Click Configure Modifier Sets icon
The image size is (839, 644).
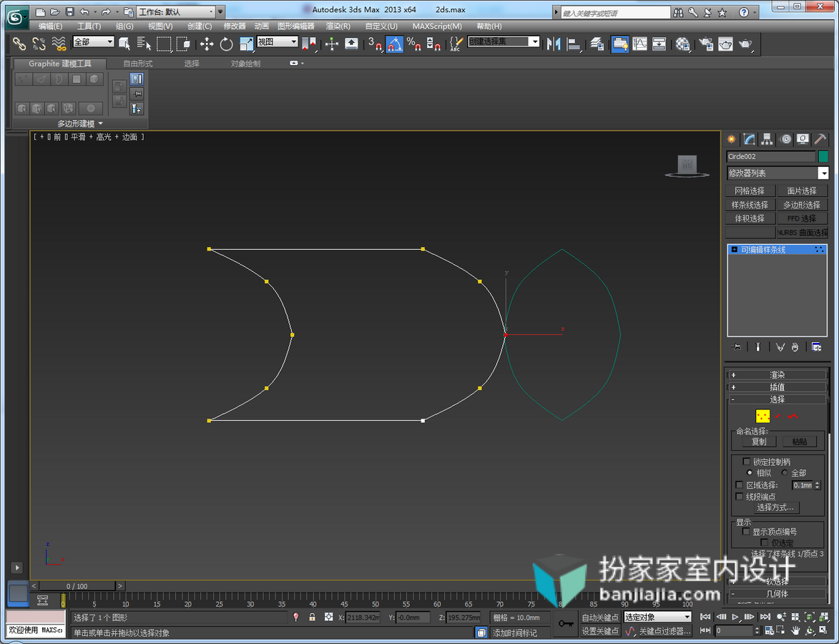click(816, 347)
